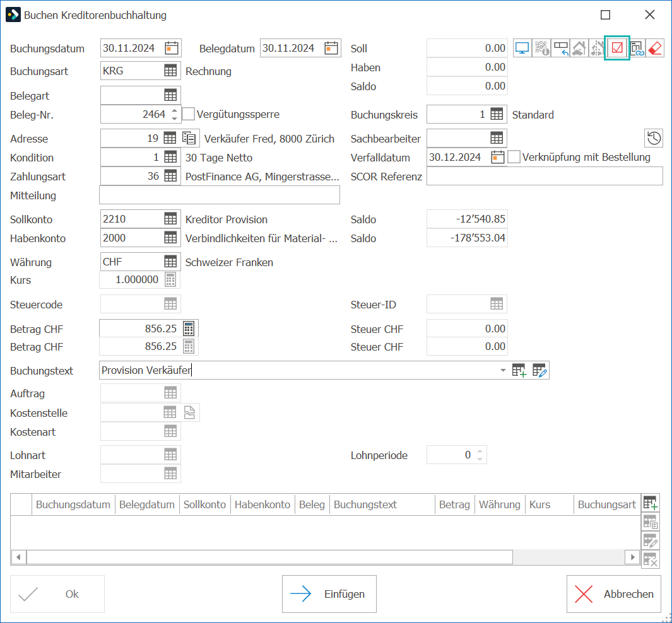Click into the SCOR Referenz field

pos(545,176)
